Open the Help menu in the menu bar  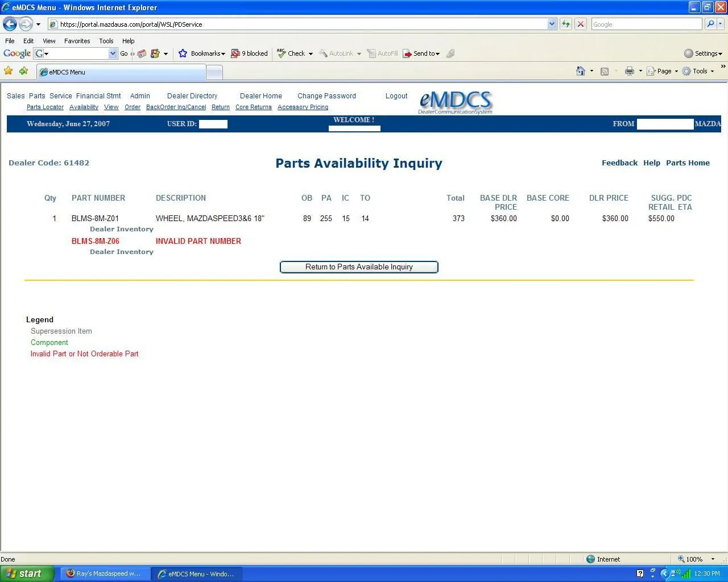[129, 41]
